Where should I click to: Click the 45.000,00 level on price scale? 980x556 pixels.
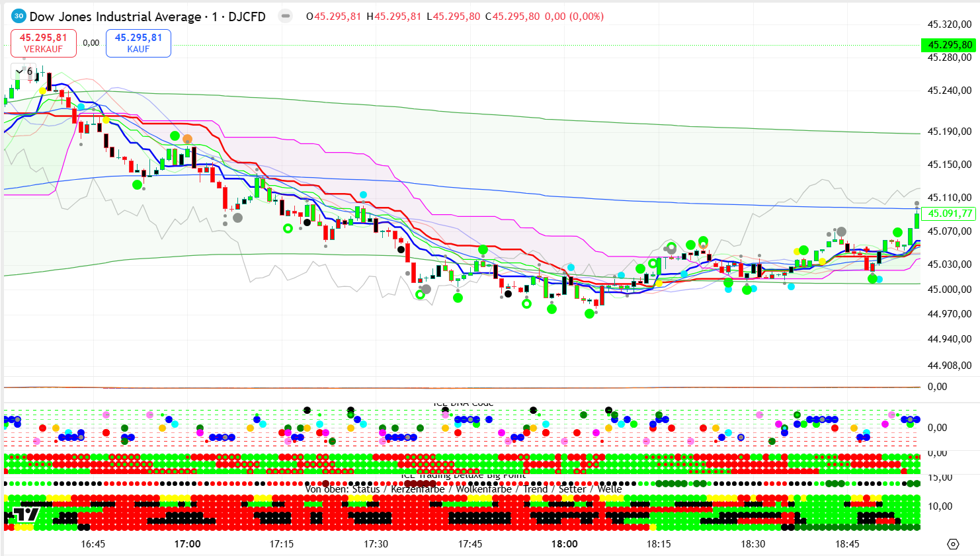949,290
